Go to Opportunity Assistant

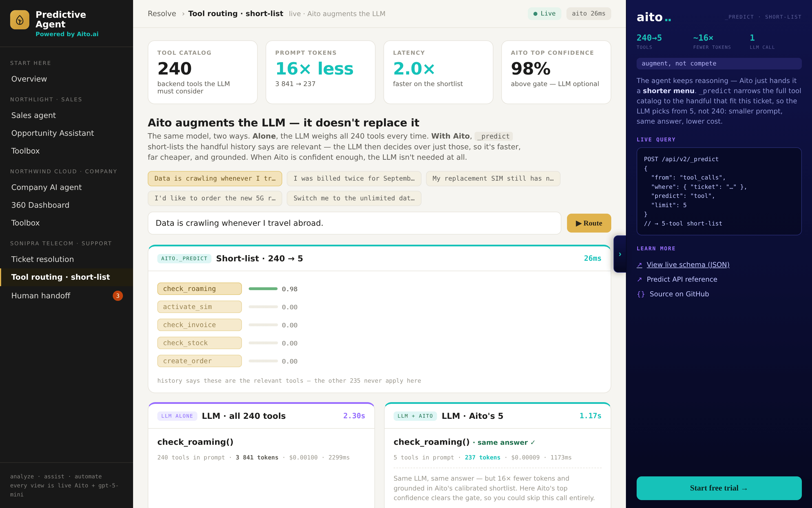pyautogui.click(x=67, y=133)
